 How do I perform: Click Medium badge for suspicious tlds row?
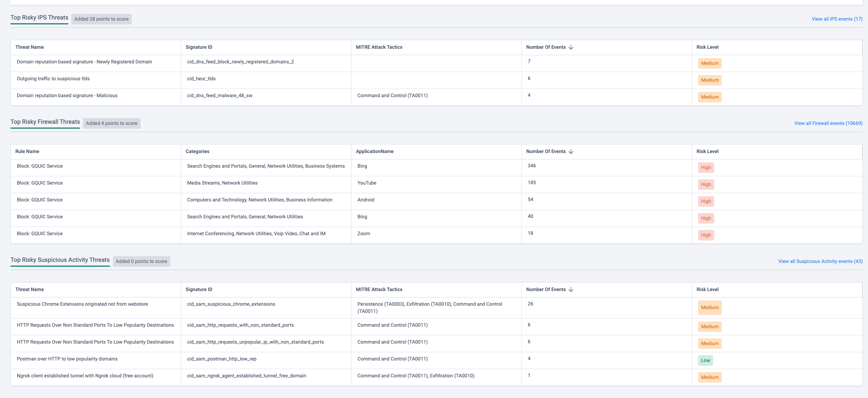(x=710, y=80)
